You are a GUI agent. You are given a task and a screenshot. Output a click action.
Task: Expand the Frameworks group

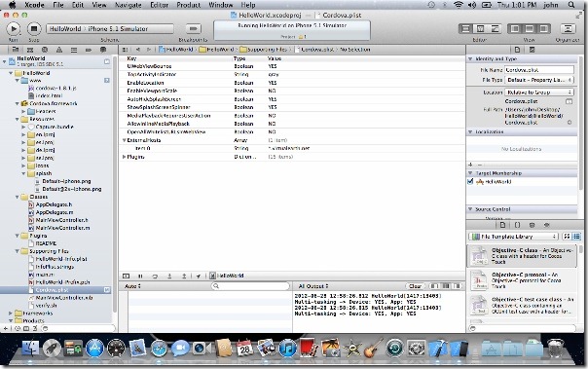pos(11,314)
